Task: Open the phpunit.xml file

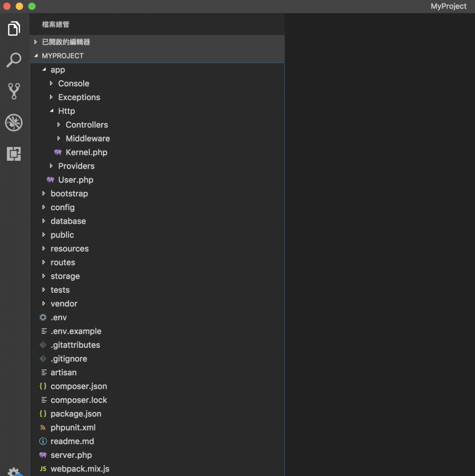Action: coord(73,428)
